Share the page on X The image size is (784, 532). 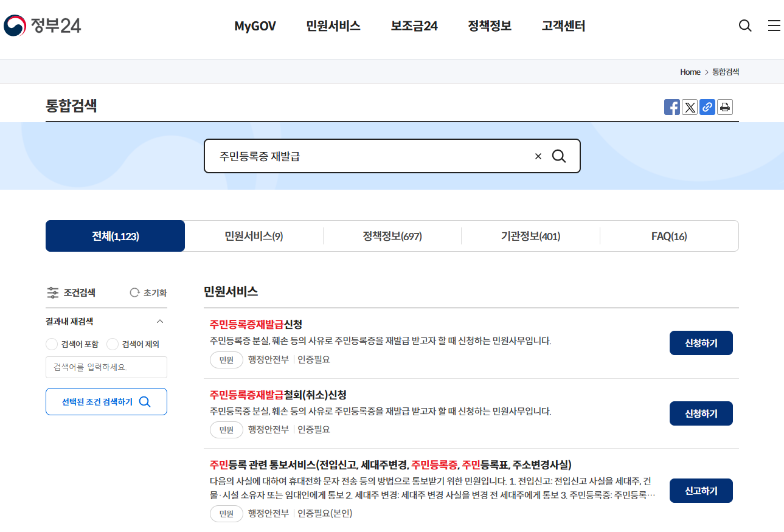pos(690,108)
